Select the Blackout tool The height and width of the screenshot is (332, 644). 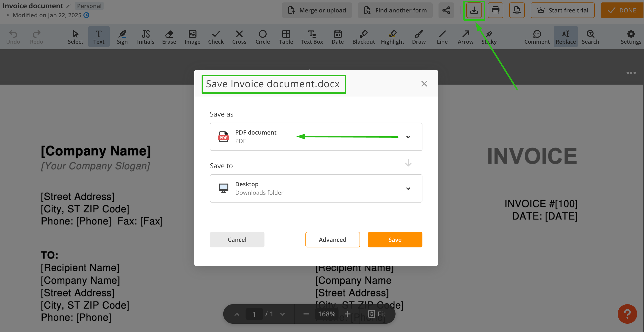point(363,37)
